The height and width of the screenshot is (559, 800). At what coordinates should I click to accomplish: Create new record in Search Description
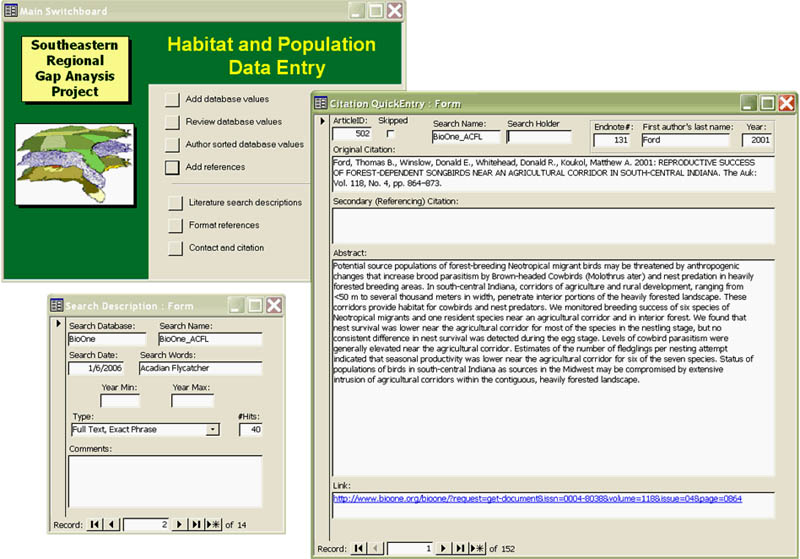coord(213,524)
